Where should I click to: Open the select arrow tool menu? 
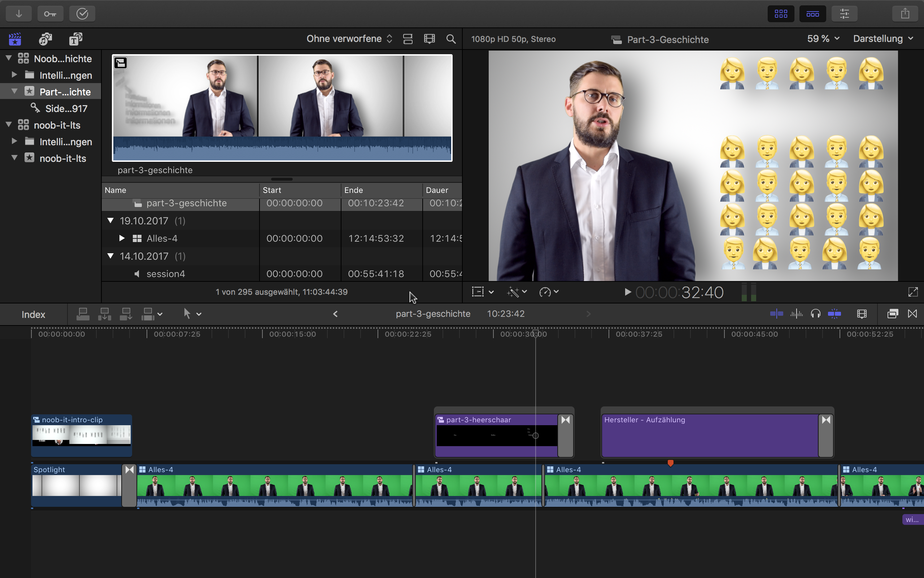pyautogui.click(x=192, y=314)
